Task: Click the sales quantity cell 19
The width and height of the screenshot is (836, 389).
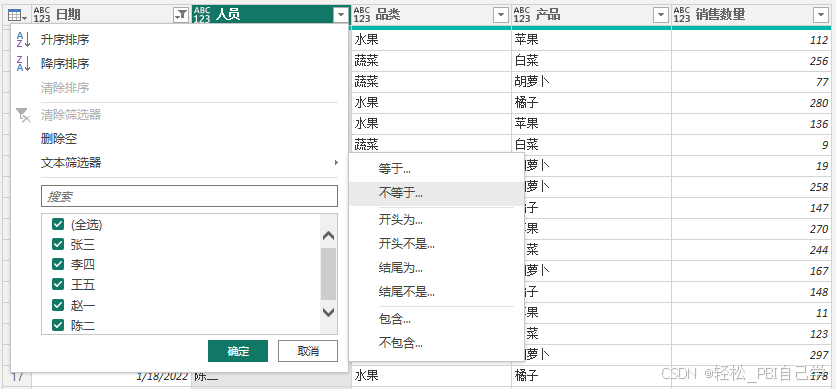Action: (751, 166)
